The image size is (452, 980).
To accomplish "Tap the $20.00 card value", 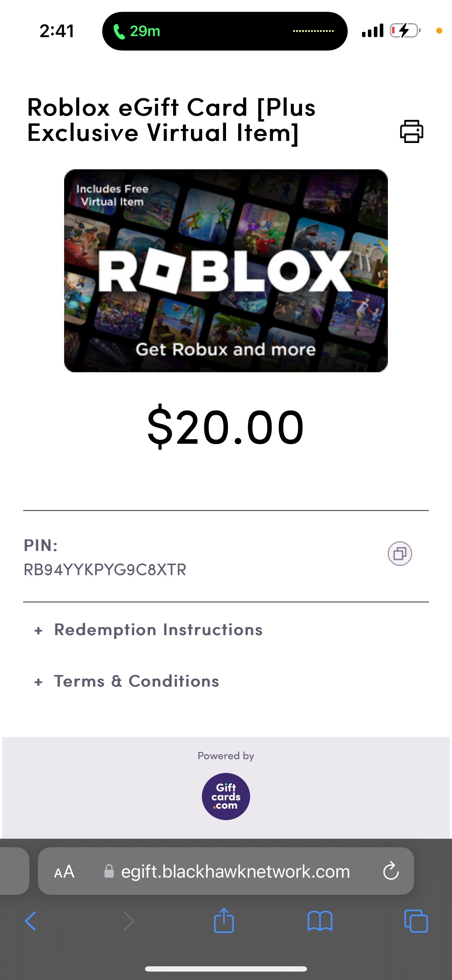I will pyautogui.click(x=226, y=427).
